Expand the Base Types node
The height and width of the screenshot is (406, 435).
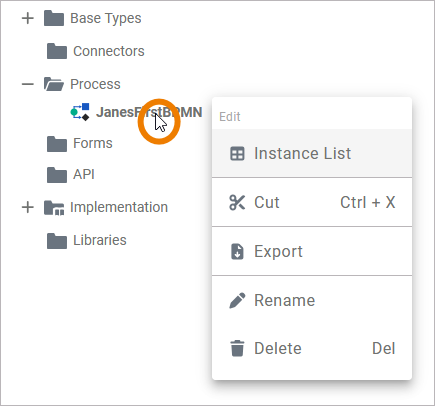click(28, 18)
